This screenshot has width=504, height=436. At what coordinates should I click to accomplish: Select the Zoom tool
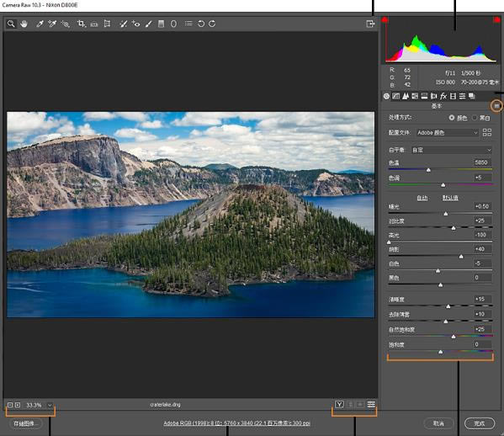pos(11,24)
